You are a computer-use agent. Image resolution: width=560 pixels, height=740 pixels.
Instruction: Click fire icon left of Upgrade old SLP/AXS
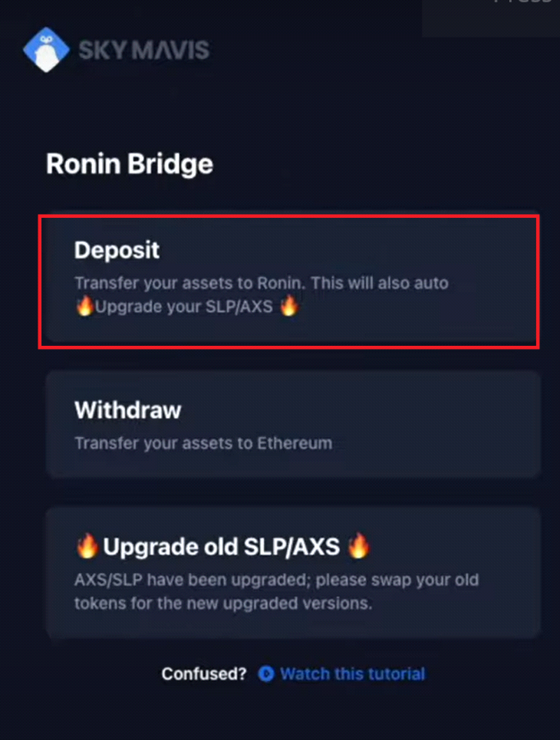(x=87, y=545)
